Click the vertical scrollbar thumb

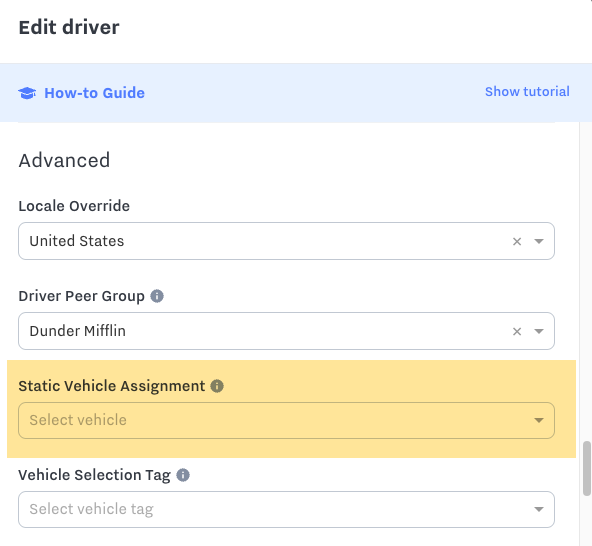pos(587,468)
